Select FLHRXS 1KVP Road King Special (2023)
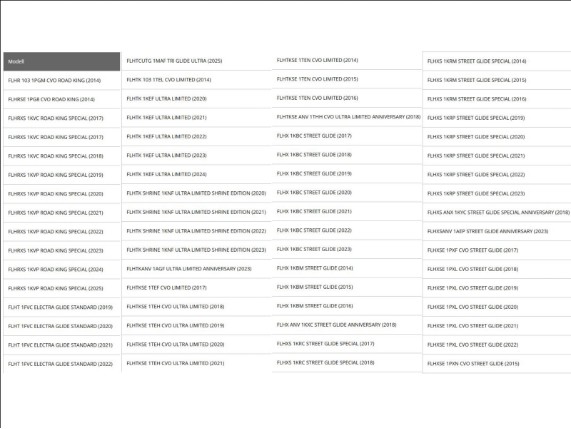The image size is (571, 429). [56, 251]
